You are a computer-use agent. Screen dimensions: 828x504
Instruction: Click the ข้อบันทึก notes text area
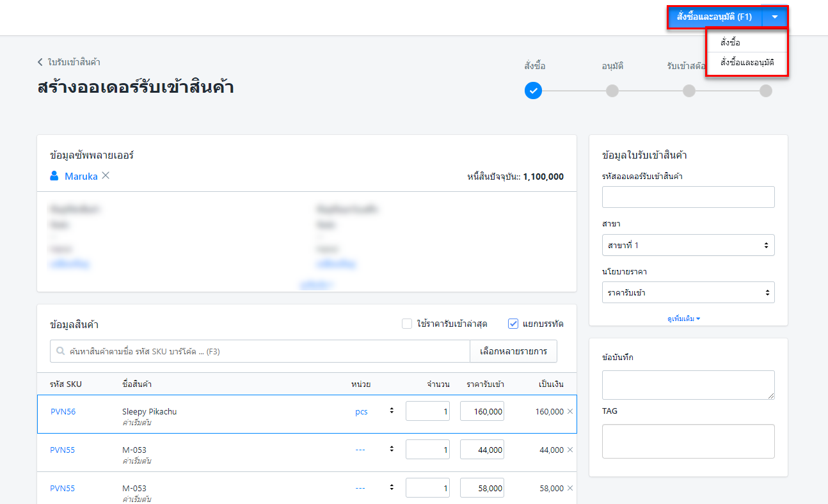(689, 385)
